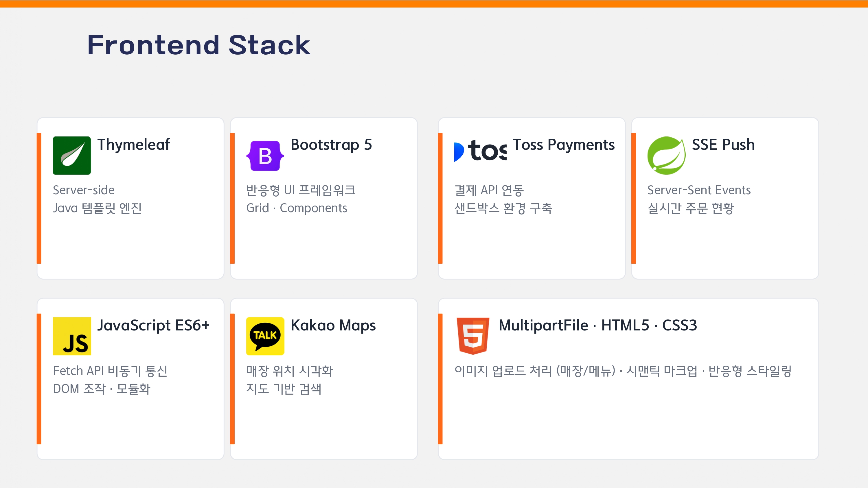Select the MultipartFile · HTML5 · CSS3 heading
This screenshot has width=868, height=488.
pyautogui.click(x=598, y=325)
